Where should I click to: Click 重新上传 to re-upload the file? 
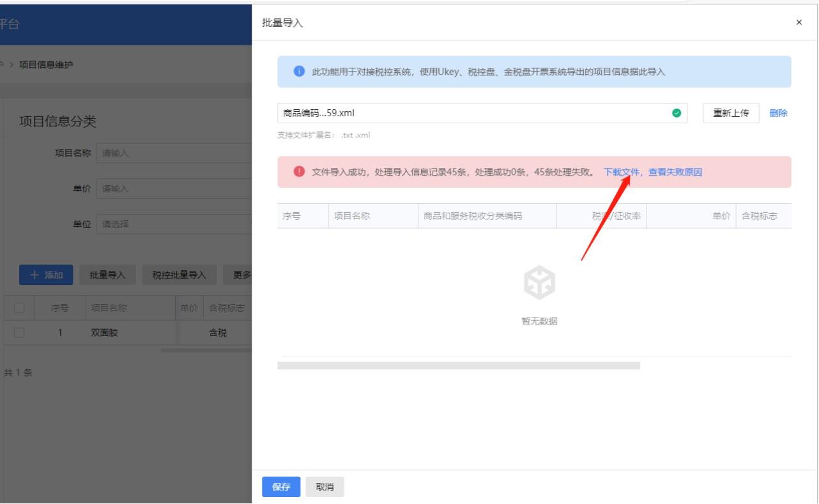point(730,112)
